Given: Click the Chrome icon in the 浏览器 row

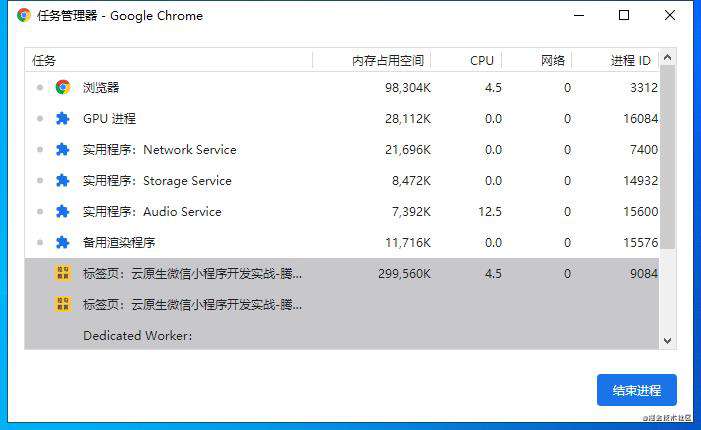Looking at the screenshot, I should click(x=63, y=87).
